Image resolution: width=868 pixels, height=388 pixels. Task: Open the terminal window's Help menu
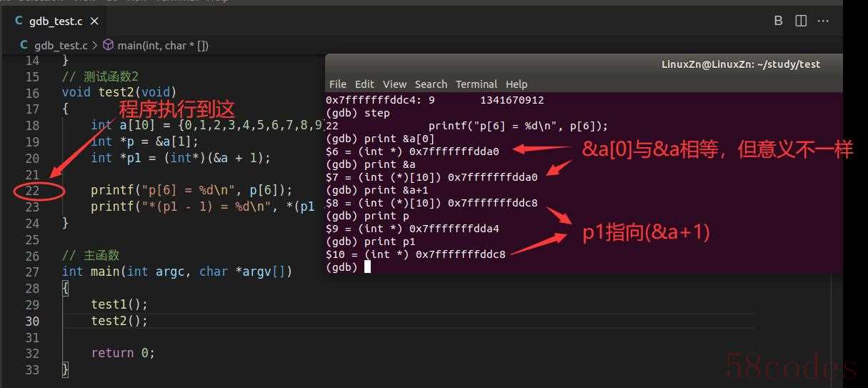[x=517, y=84]
